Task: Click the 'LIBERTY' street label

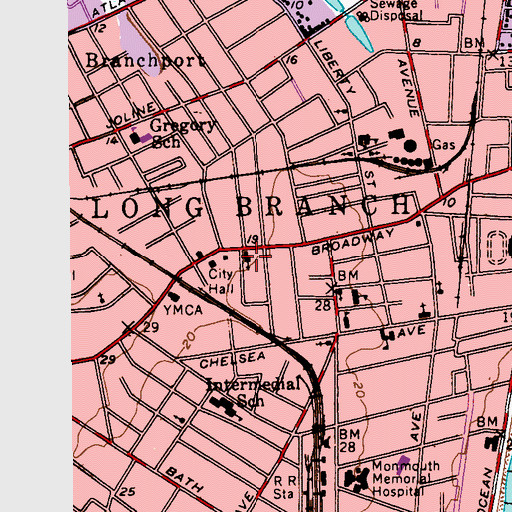Action: click(334, 67)
